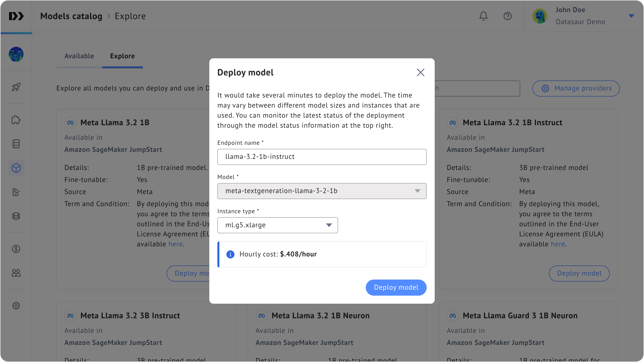Switch to the Available tab

point(79,56)
